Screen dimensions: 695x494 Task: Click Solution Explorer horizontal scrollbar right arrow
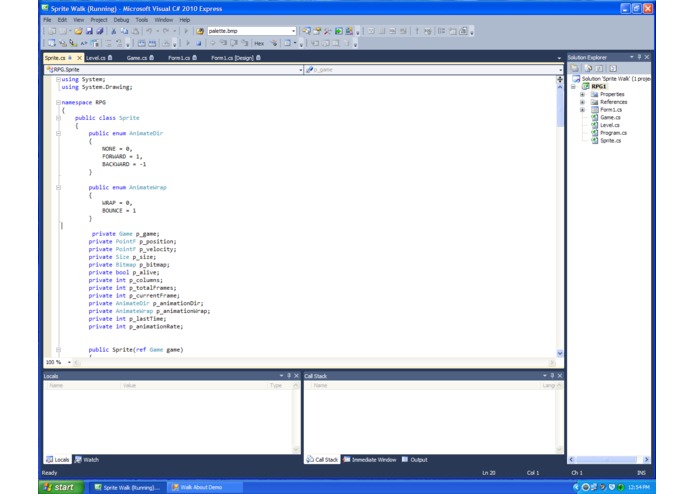click(x=646, y=459)
